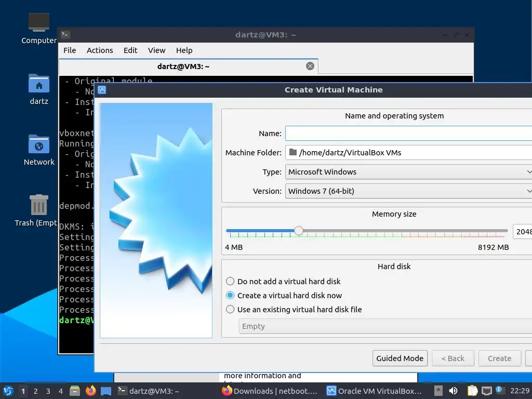The height and width of the screenshot is (399, 532).
Task: Open the Network desktop icon
Action: click(x=38, y=150)
